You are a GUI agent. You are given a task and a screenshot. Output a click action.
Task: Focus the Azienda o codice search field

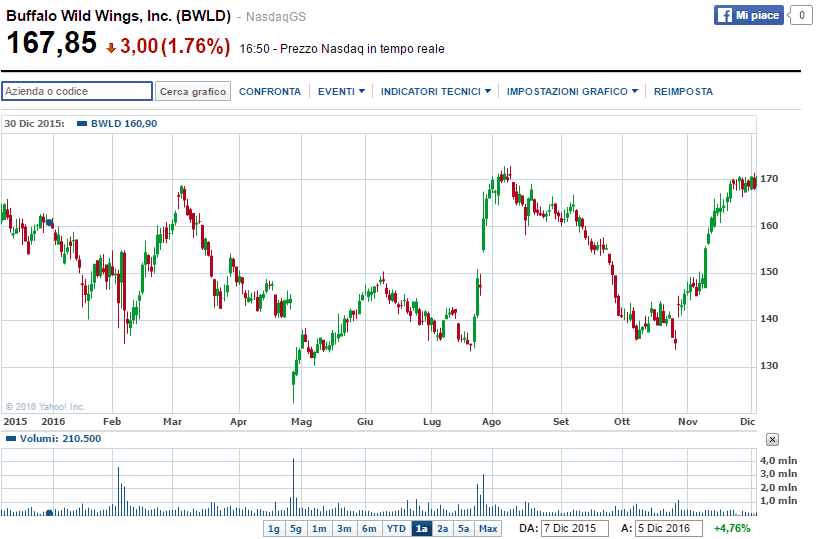(77, 91)
